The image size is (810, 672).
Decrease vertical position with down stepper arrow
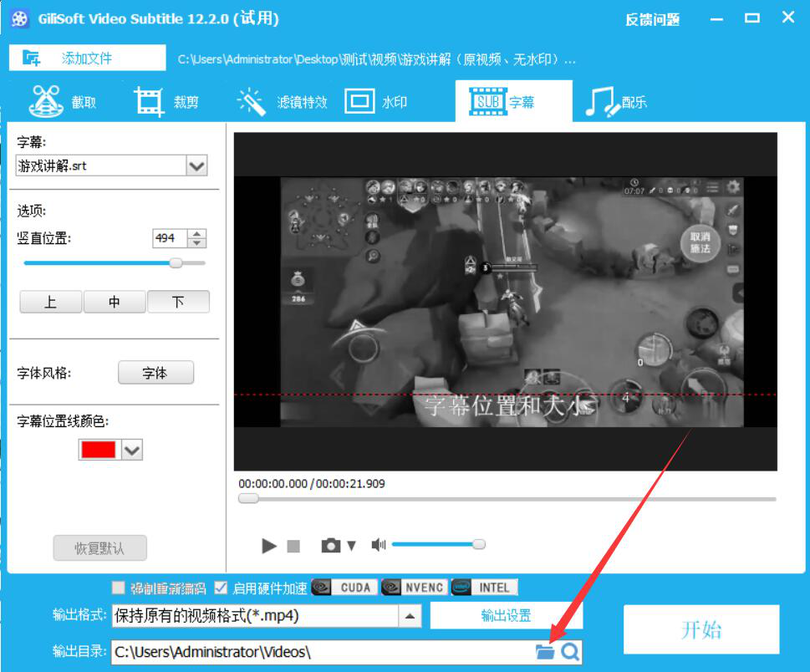(196, 242)
